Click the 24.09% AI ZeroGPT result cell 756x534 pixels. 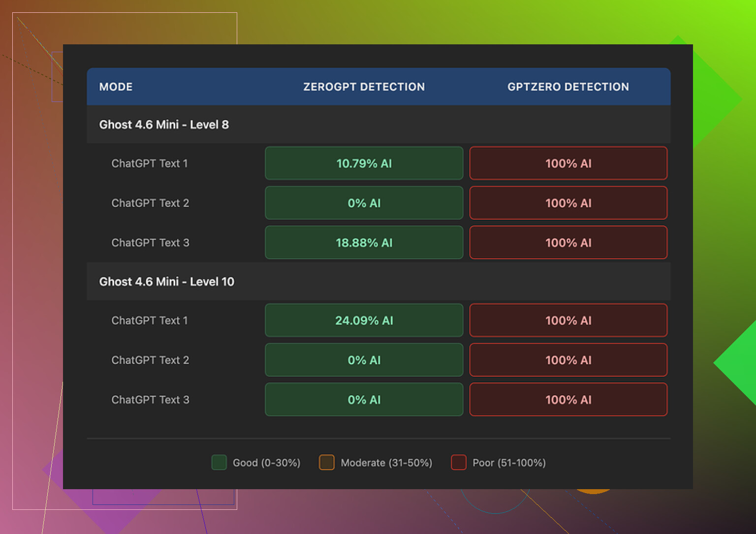tap(364, 321)
